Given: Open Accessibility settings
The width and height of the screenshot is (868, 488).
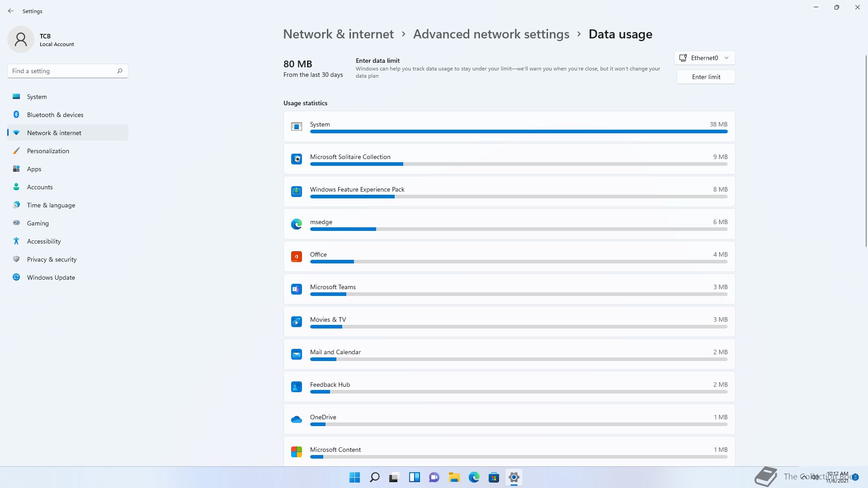Looking at the screenshot, I should click(x=68, y=241).
